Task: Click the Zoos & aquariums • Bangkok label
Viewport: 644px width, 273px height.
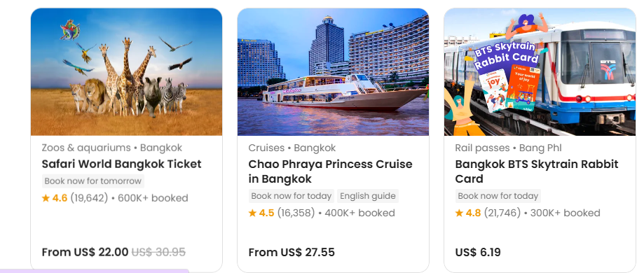Action: point(111,148)
